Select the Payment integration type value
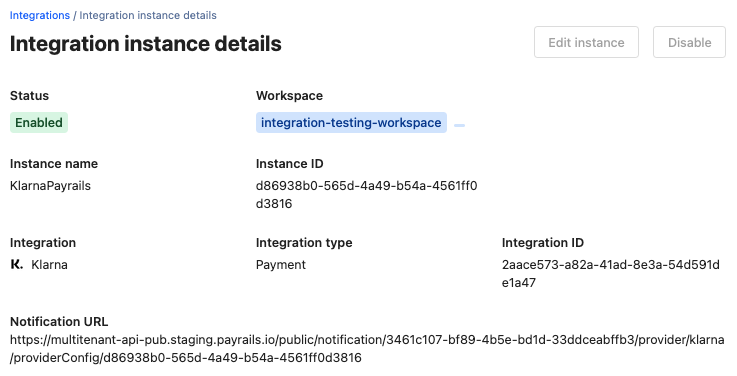The height and width of the screenshot is (376, 737). tap(281, 265)
